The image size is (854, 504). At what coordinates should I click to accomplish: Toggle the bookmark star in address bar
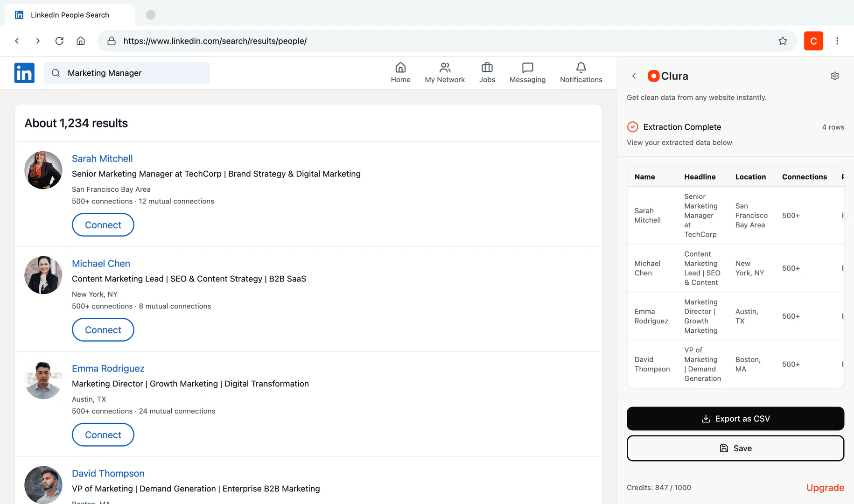click(783, 41)
